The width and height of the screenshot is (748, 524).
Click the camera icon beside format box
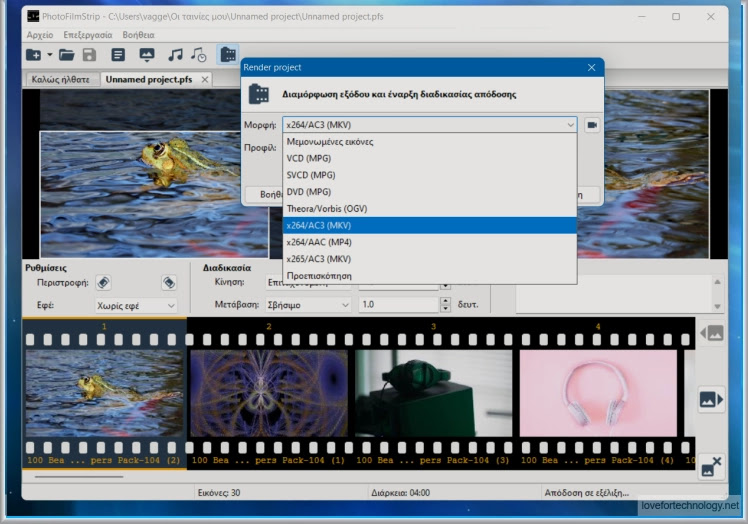pos(592,125)
